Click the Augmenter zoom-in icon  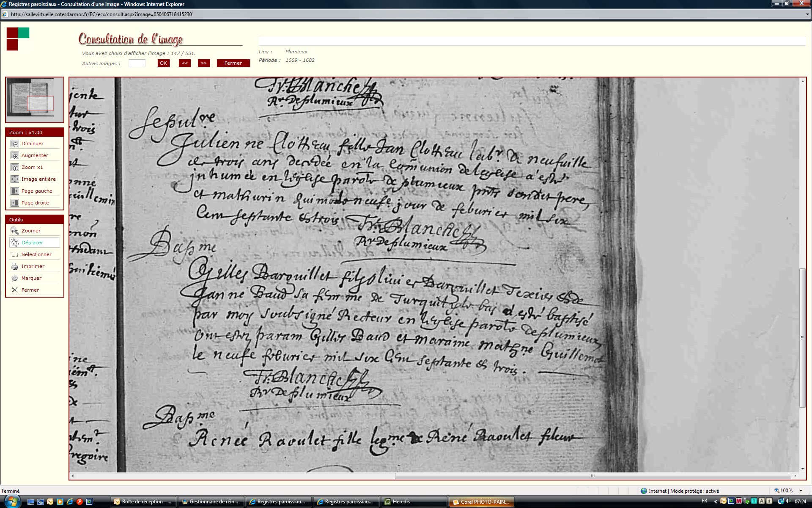(15, 156)
